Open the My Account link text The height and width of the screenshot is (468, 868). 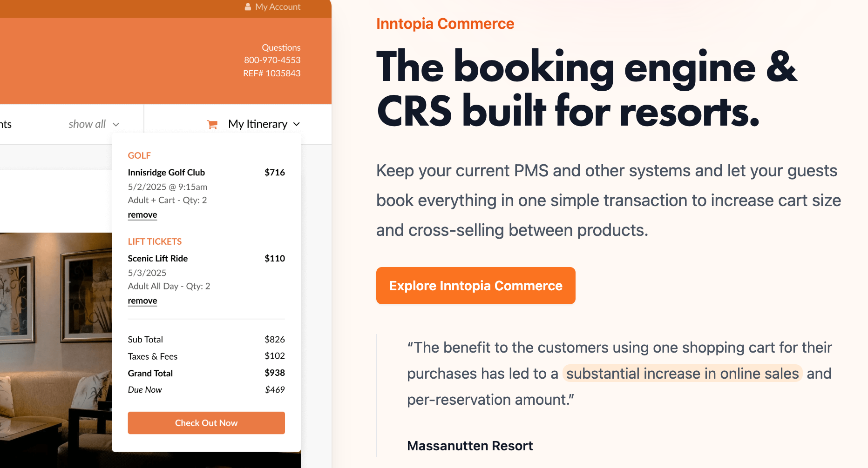click(x=278, y=7)
